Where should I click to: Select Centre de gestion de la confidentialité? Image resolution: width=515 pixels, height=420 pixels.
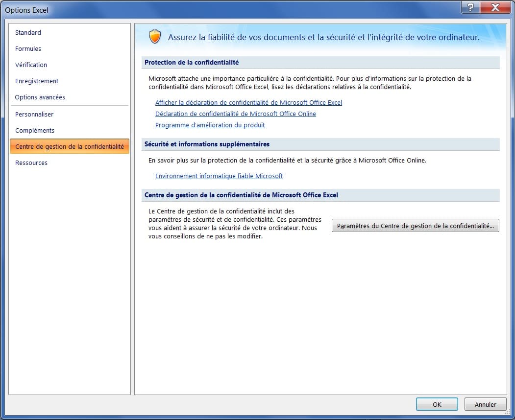[70, 146]
